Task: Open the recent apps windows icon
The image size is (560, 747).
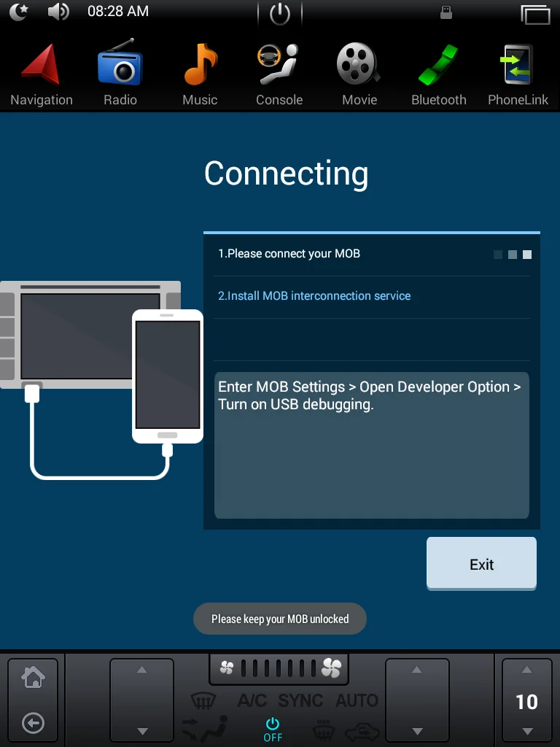Action: [x=536, y=15]
